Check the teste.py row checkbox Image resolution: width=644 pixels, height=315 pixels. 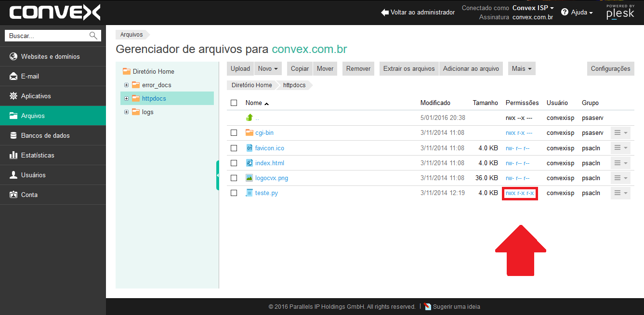pyautogui.click(x=234, y=193)
